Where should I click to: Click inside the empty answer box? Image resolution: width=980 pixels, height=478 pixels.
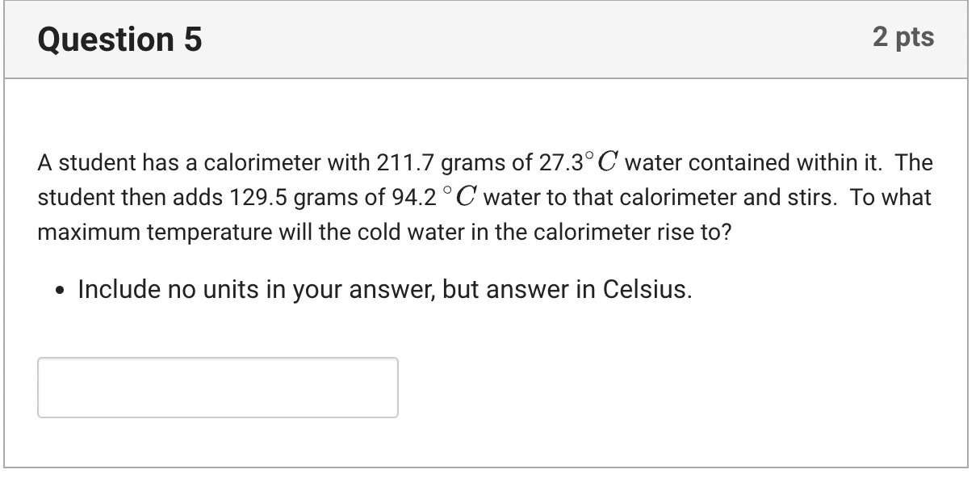click(x=218, y=388)
